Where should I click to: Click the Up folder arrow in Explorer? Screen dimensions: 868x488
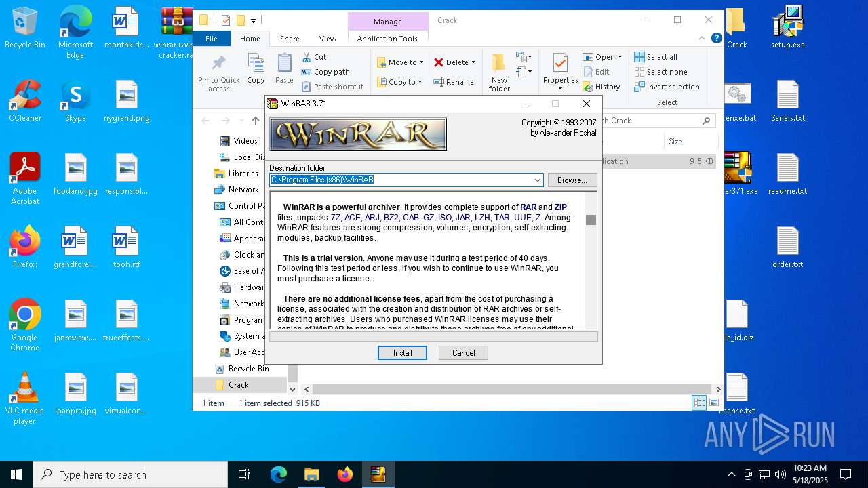tap(256, 121)
